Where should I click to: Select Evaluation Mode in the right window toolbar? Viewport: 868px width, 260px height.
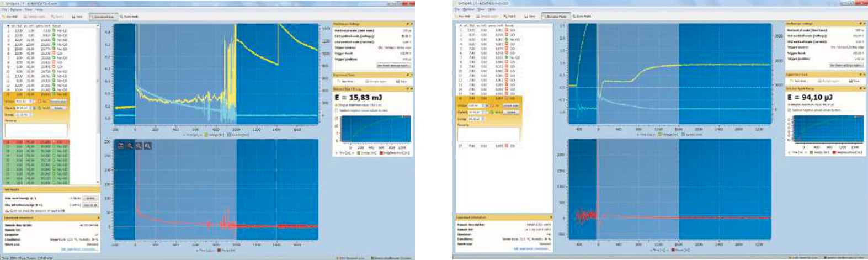555,17
